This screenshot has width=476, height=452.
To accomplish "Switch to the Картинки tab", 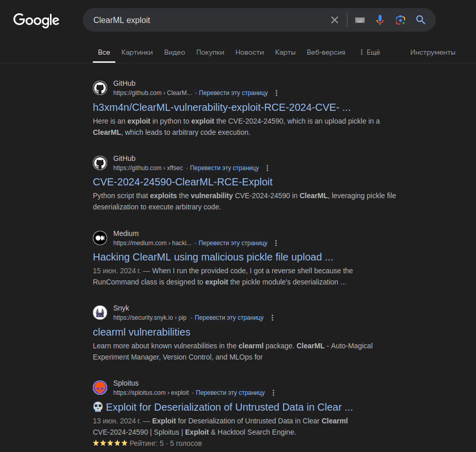I will (137, 52).
